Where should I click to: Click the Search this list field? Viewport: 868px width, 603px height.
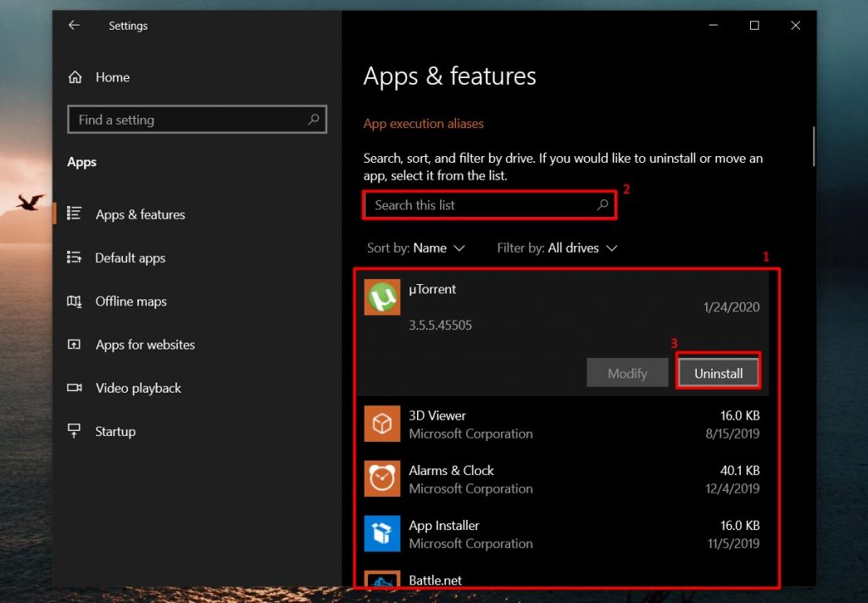[490, 204]
